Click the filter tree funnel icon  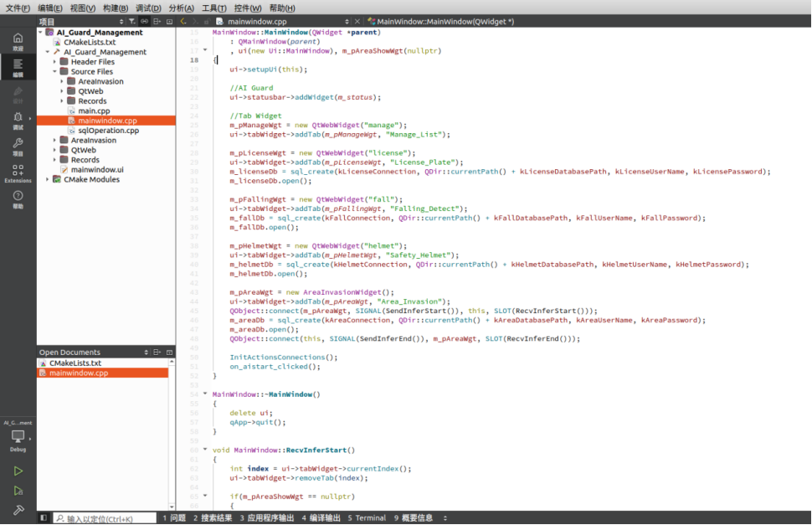pos(132,21)
